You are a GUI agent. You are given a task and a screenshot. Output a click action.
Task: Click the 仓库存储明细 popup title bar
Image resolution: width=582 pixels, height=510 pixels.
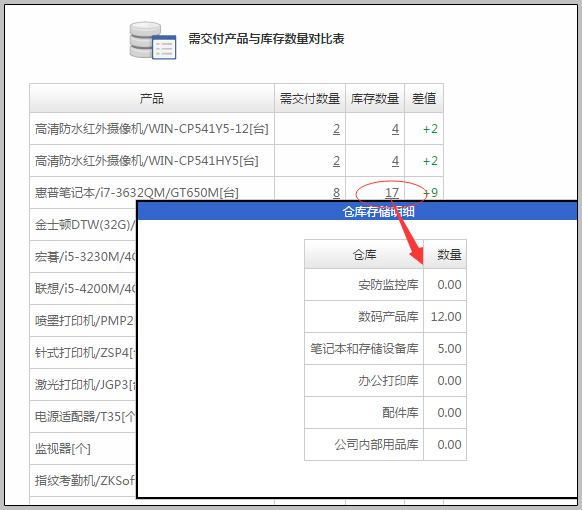[x=357, y=212]
